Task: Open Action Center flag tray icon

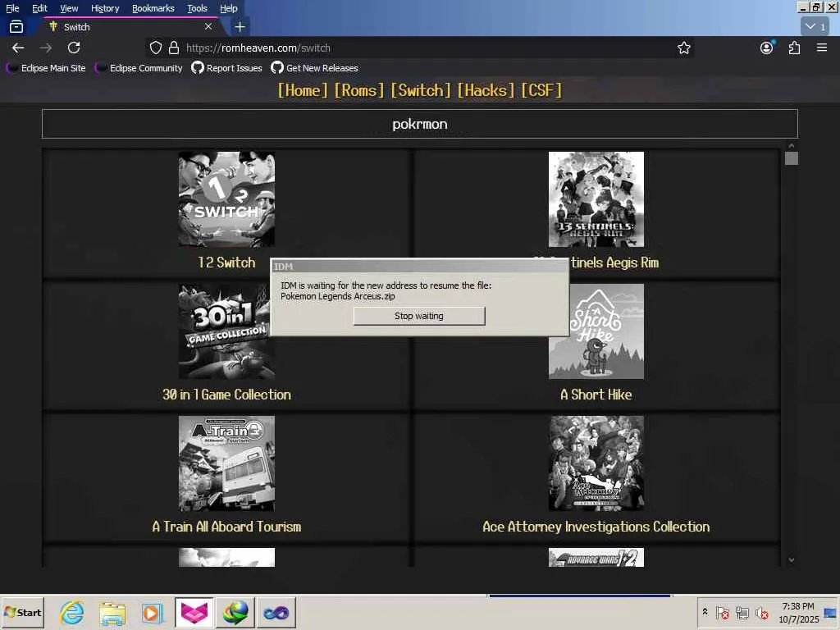Action: pos(722,612)
